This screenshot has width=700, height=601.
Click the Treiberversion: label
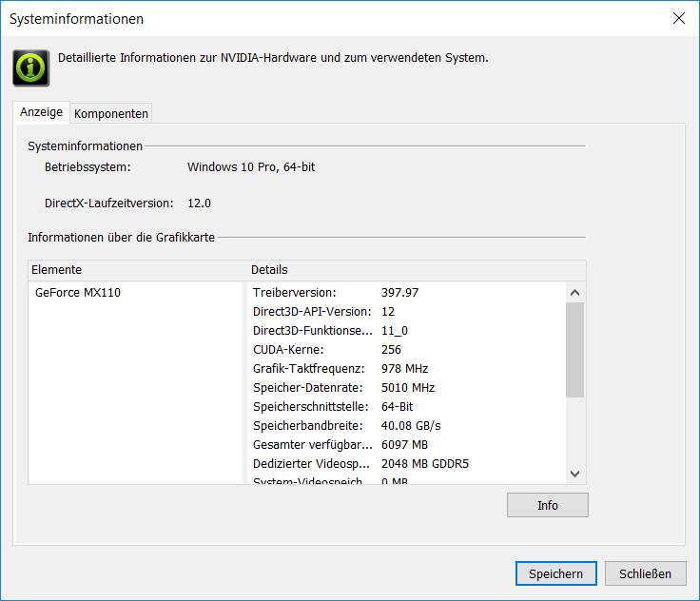pos(294,293)
